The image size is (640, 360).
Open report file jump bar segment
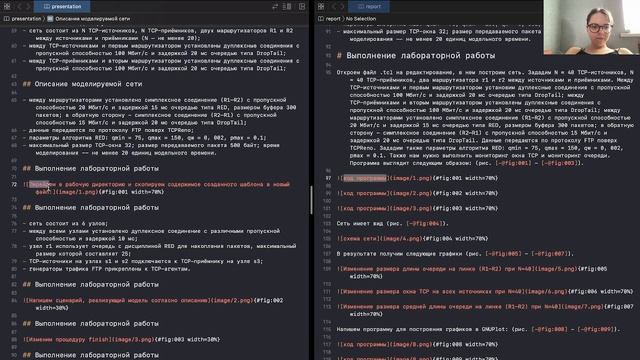(333, 18)
